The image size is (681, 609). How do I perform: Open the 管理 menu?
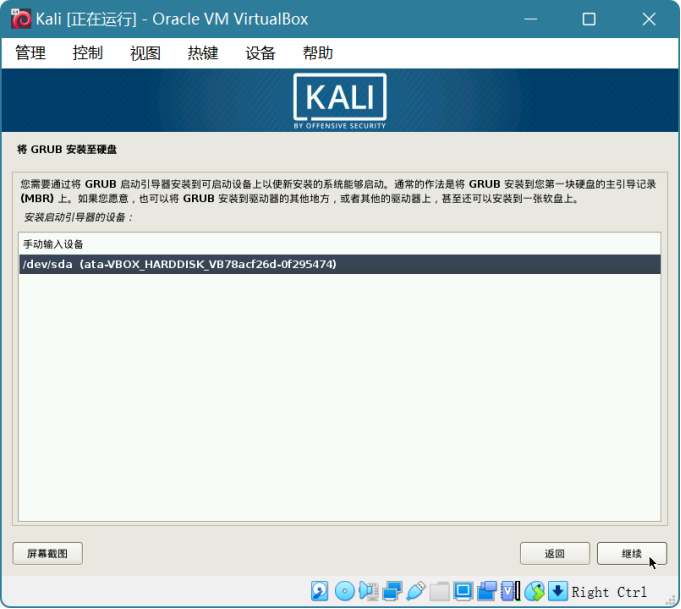point(30,53)
